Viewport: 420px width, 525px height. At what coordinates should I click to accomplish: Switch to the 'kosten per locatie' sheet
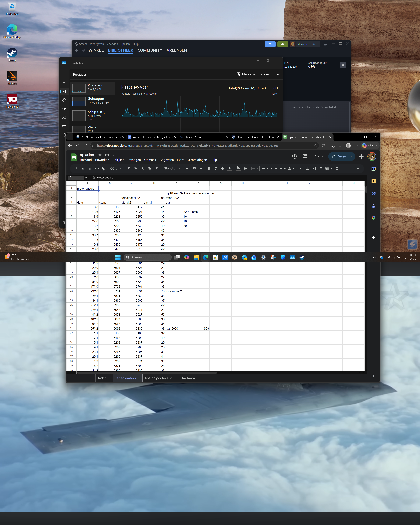pos(161,378)
